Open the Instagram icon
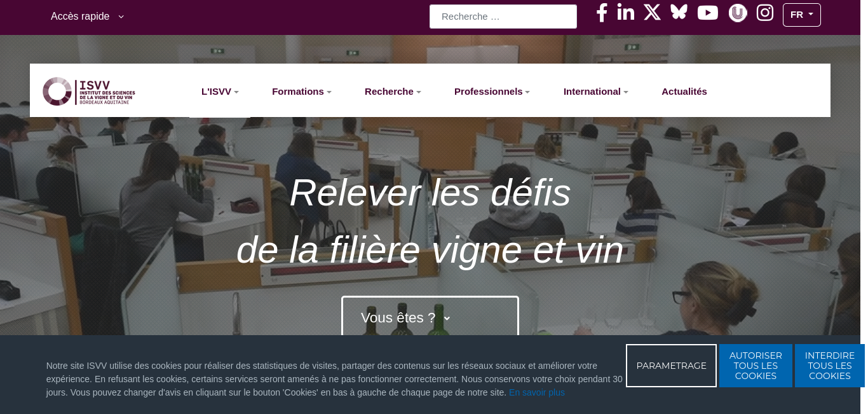 765,13
